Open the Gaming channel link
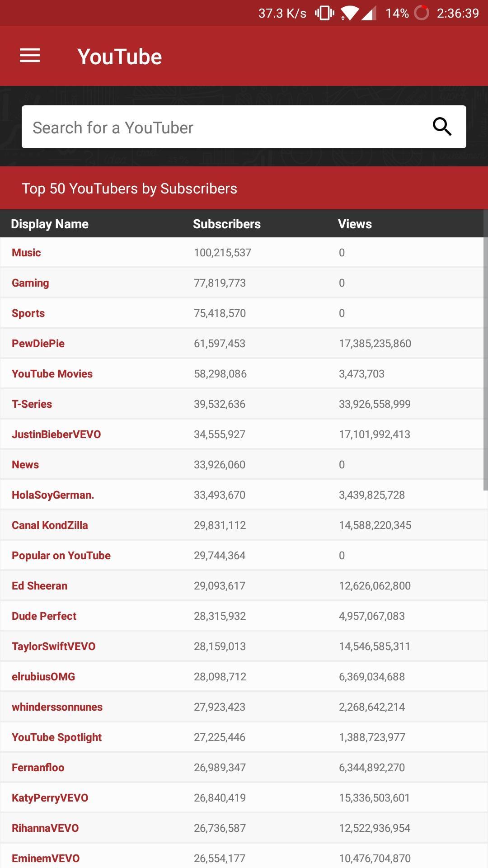This screenshot has width=488, height=868. (30, 283)
